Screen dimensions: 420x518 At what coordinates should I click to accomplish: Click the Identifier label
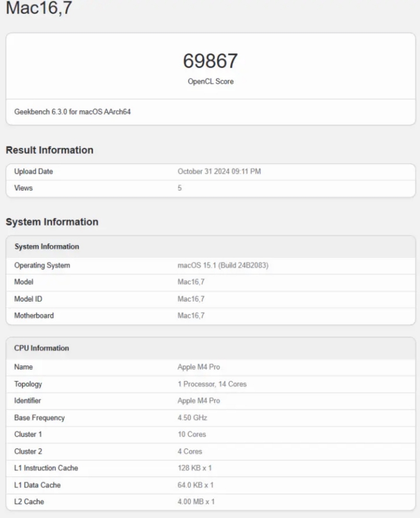(x=27, y=400)
